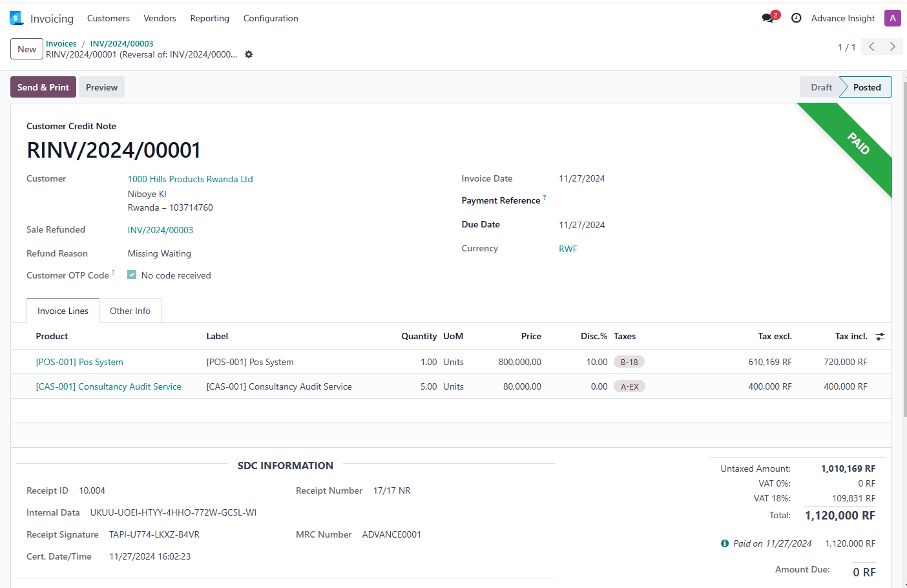Go to Invoices breadcrumb
Screen dimensions: 907x588
pyautogui.click(x=61, y=43)
